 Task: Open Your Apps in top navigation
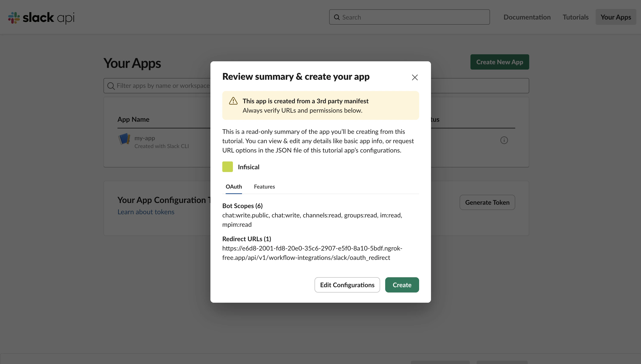616,17
